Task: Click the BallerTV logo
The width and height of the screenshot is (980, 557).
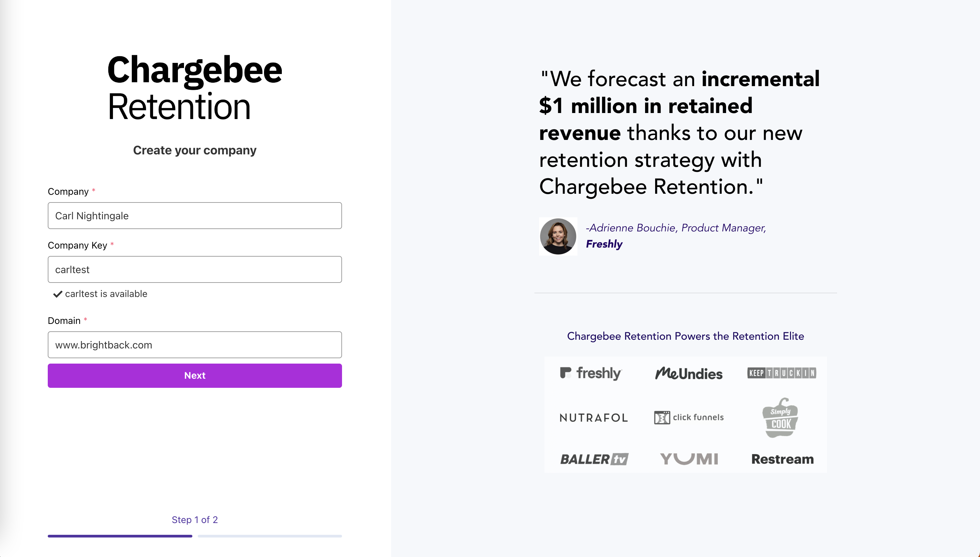Action: pyautogui.click(x=594, y=459)
